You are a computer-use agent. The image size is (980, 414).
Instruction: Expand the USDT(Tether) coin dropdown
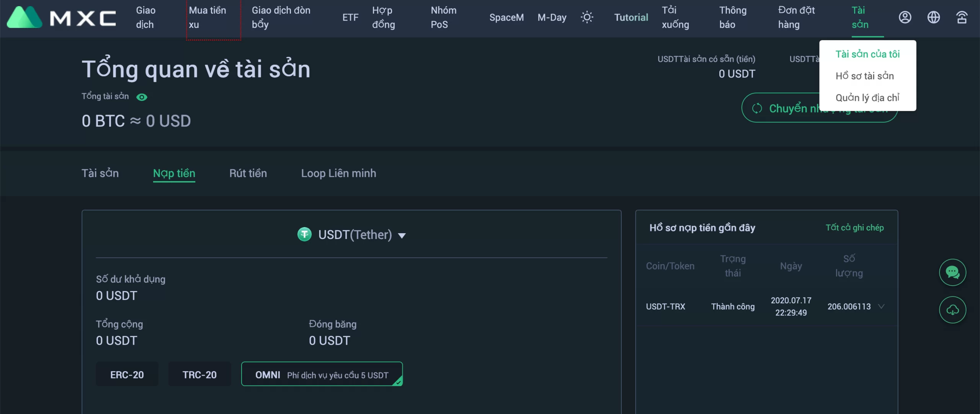pyautogui.click(x=402, y=236)
